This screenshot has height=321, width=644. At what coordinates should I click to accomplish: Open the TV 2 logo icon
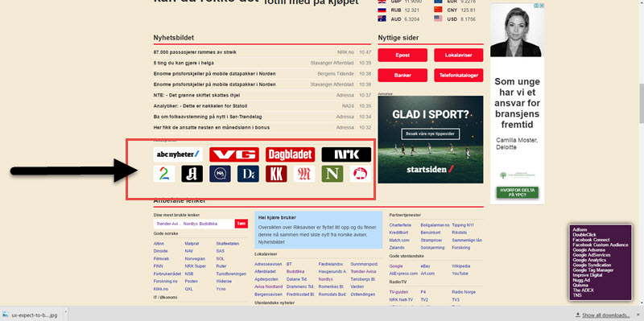click(164, 174)
